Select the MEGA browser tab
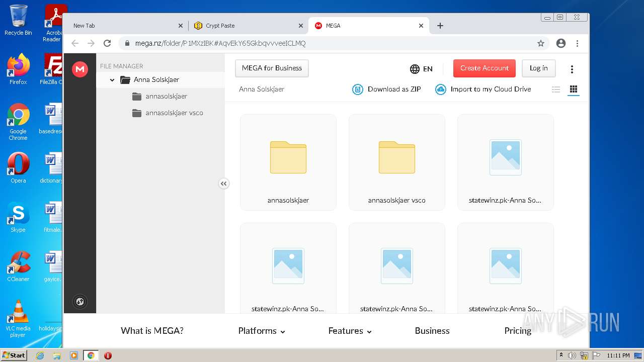 point(369,26)
